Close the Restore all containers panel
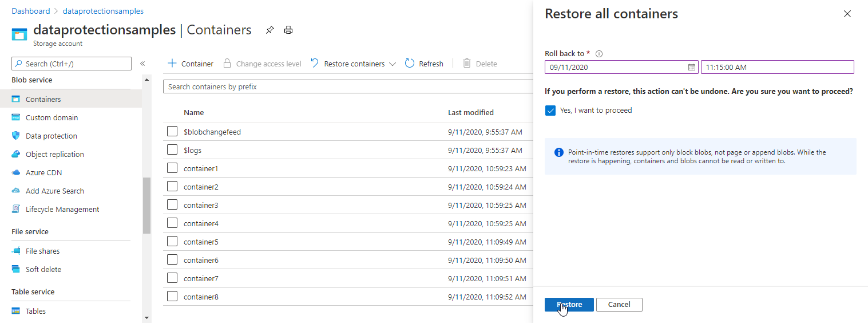 [847, 14]
